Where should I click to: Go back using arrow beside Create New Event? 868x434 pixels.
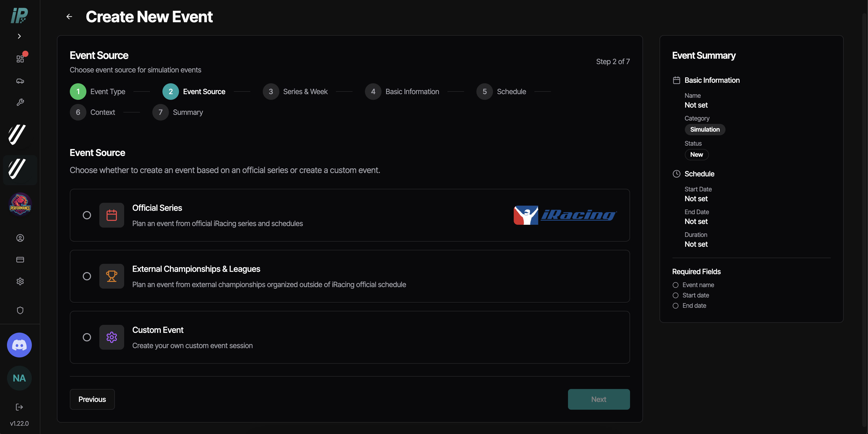point(69,17)
